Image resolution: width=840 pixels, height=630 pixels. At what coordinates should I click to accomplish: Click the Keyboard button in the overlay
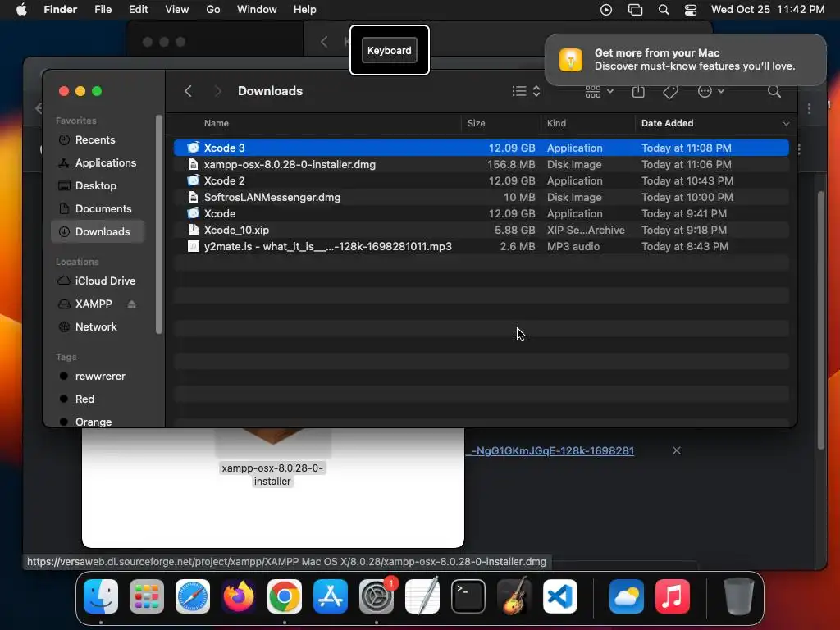[390, 50]
